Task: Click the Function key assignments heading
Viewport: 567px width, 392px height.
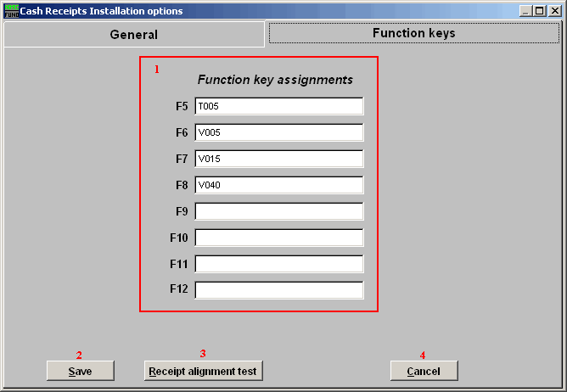Action: point(275,80)
